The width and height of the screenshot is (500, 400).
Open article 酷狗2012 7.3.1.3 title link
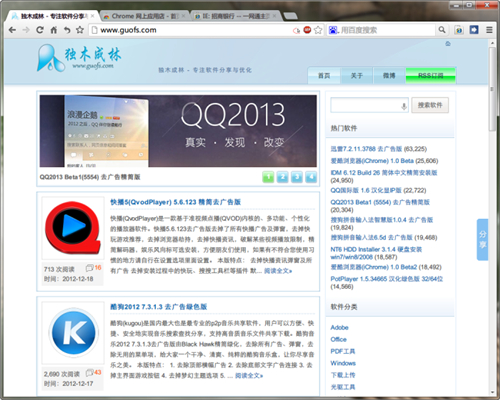tap(159, 307)
